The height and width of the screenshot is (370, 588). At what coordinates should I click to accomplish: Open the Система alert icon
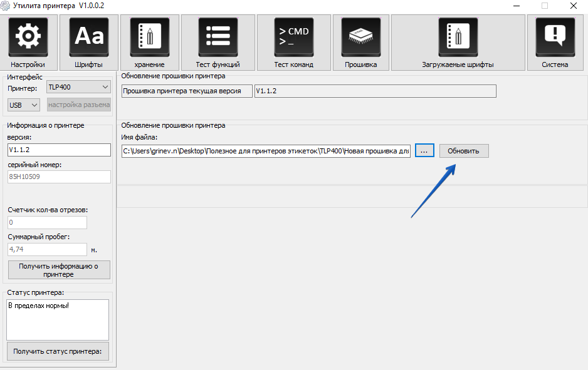pyautogui.click(x=555, y=38)
